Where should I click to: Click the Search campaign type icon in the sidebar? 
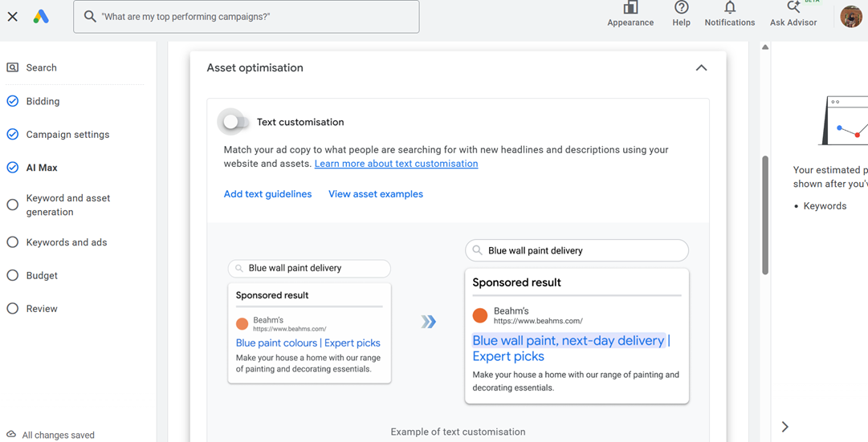(x=12, y=67)
